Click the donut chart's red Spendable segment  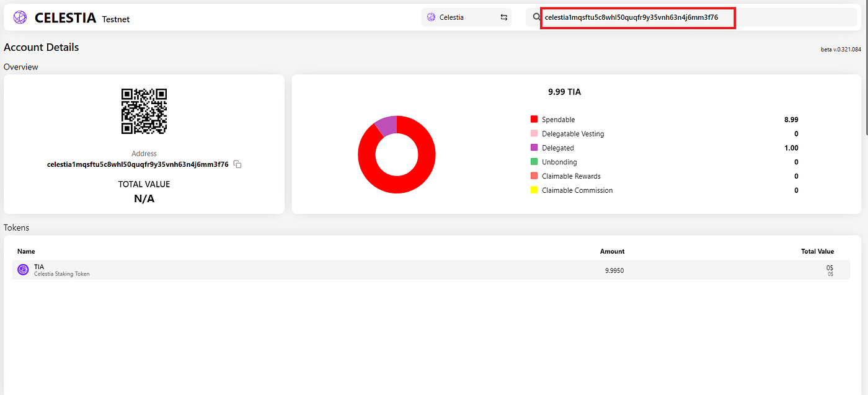tap(397, 184)
